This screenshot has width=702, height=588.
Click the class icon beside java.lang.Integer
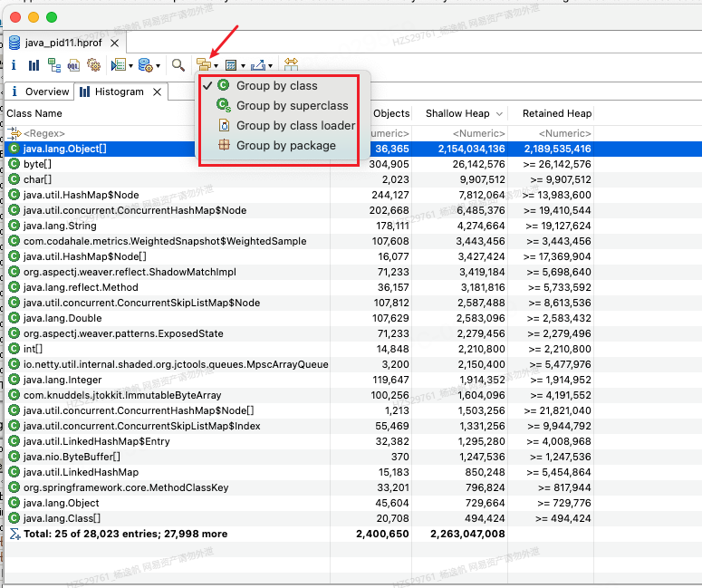pyautogui.click(x=14, y=380)
